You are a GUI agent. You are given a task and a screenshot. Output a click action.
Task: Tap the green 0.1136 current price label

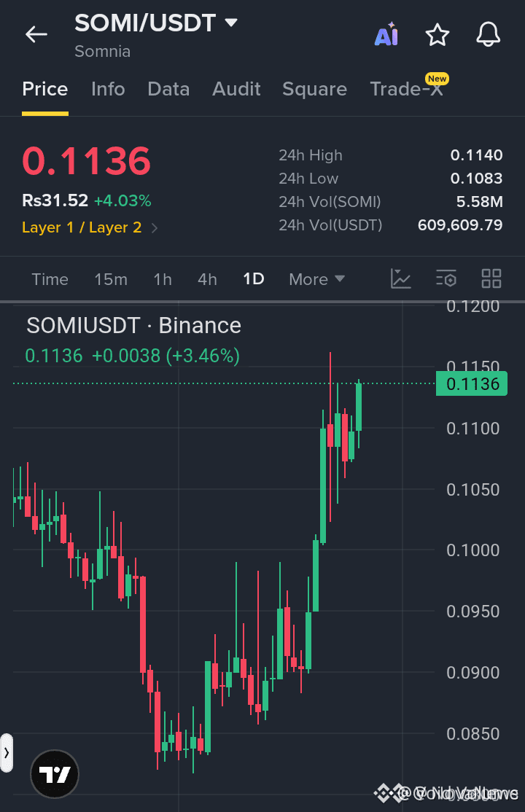pyautogui.click(x=472, y=383)
